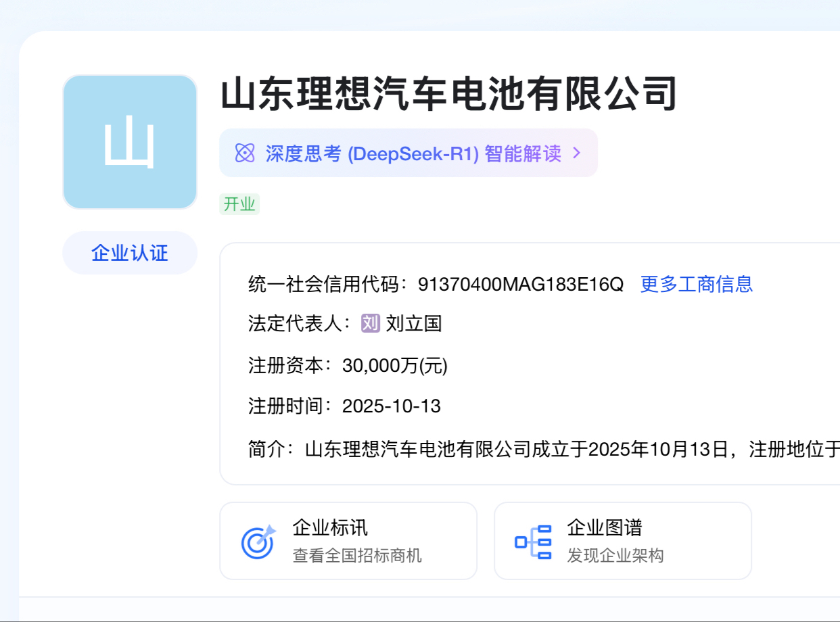Click the 企业标讯 card title
Screen dimensions: 840x622
[x=330, y=527]
